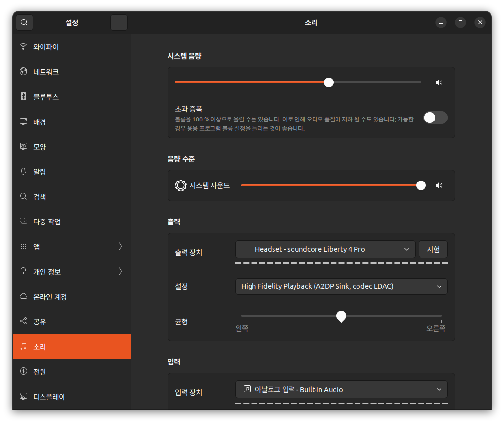Viewport: 504px width, 424px height.
Task: Click the 출력 section heading
Action: click(x=174, y=222)
